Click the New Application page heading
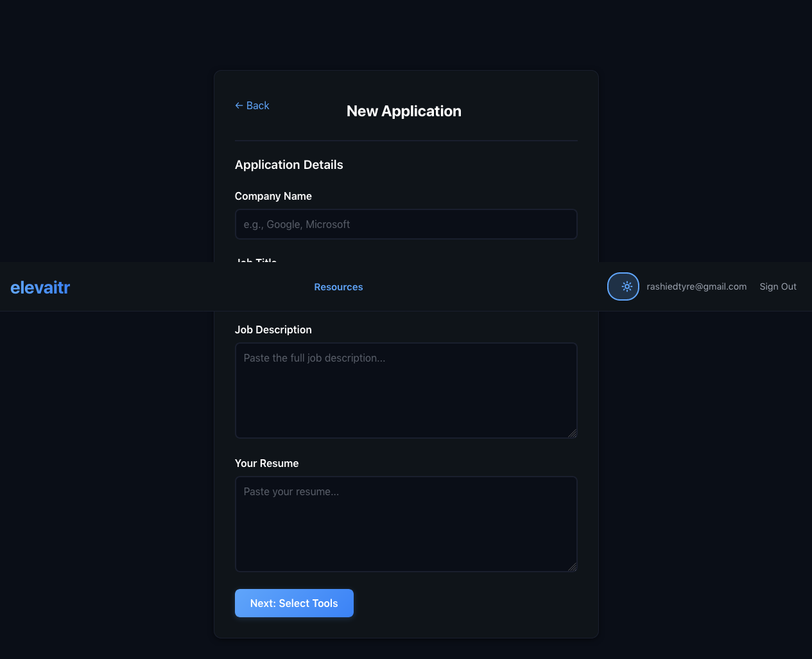812x659 pixels. coord(404,111)
